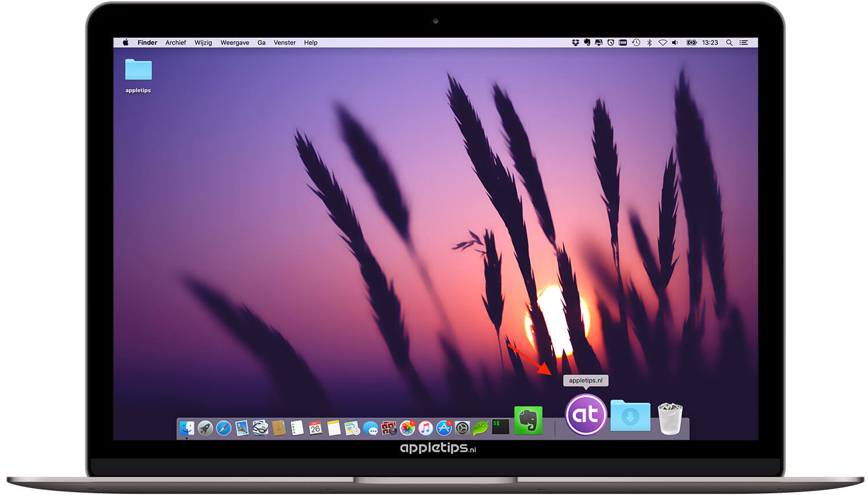This screenshot has height=495, width=868.
Task: Open the AirPlay display menu bar icon
Action: click(x=598, y=43)
